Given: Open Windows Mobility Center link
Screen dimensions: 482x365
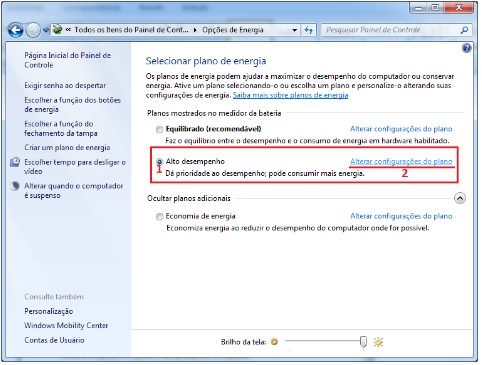Looking at the screenshot, I should [66, 326].
